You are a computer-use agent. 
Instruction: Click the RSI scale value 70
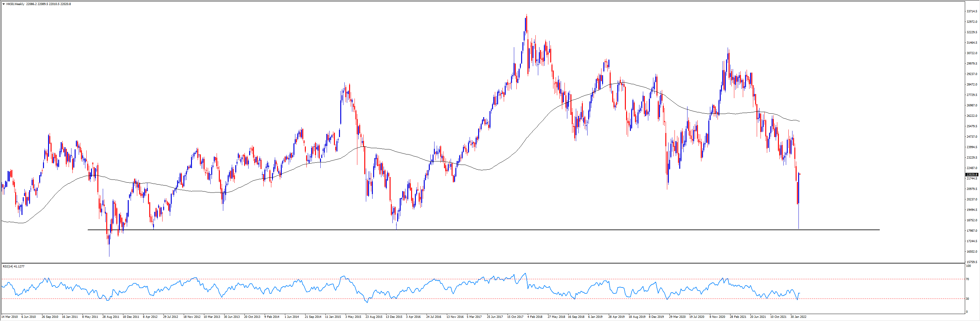coord(967,279)
